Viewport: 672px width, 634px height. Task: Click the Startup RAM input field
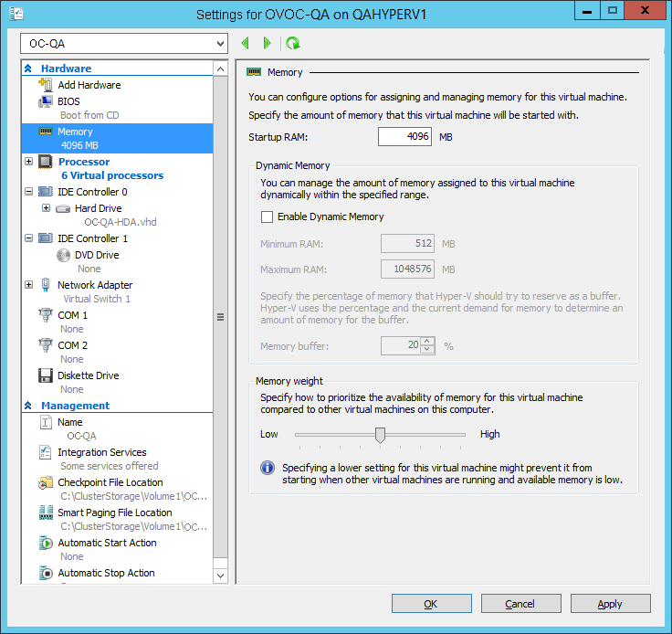point(405,137)
